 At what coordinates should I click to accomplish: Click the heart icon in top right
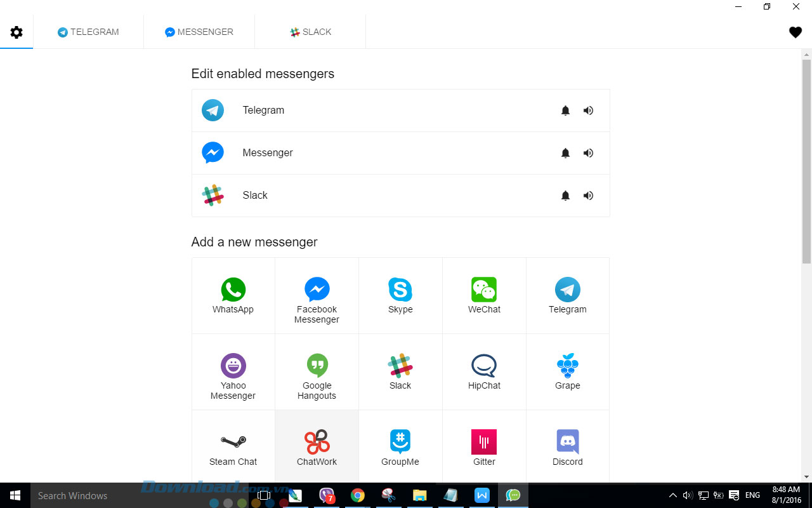(x=795, y=32)
